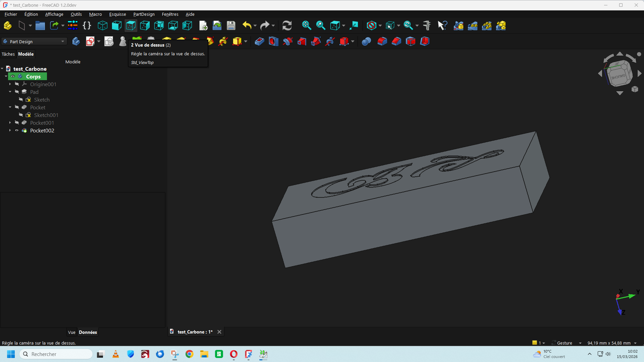
Task: Toggle hidden-eye icon of Sketch001
Action: point(21,115)
